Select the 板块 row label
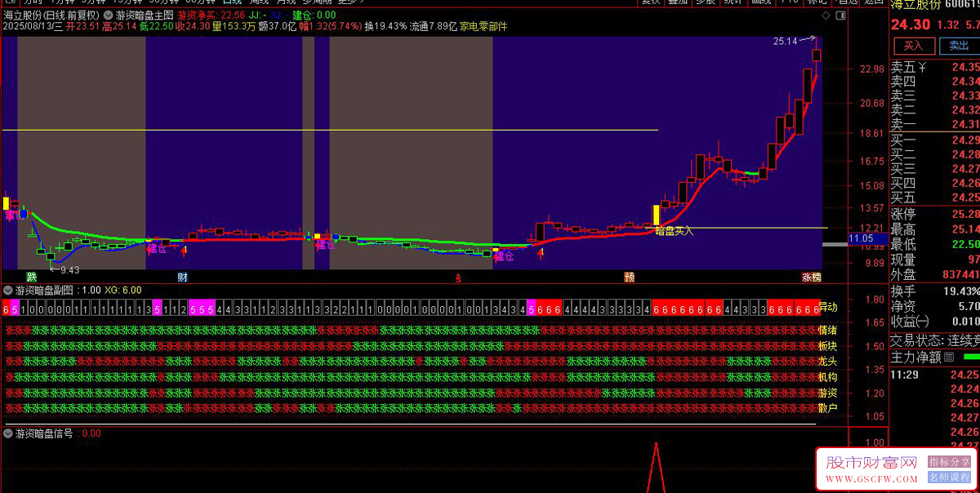Viewport: 980px width, 493px height. (x=827, y=346)
